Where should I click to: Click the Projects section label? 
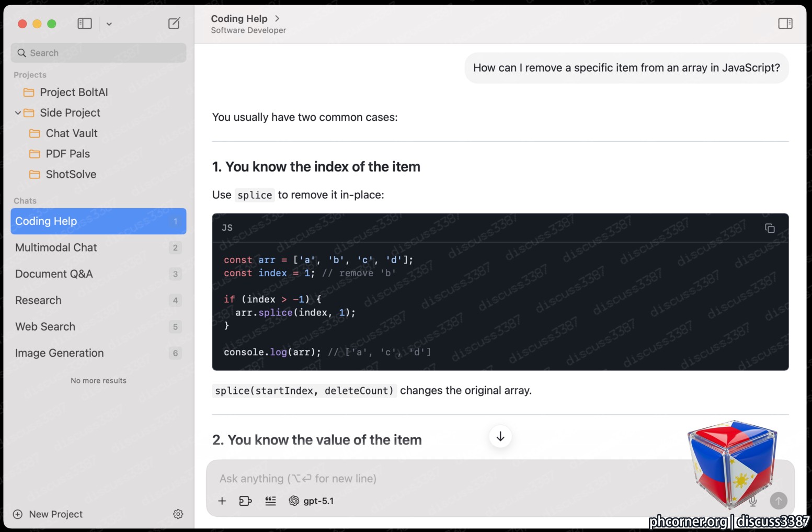(30, 75)
